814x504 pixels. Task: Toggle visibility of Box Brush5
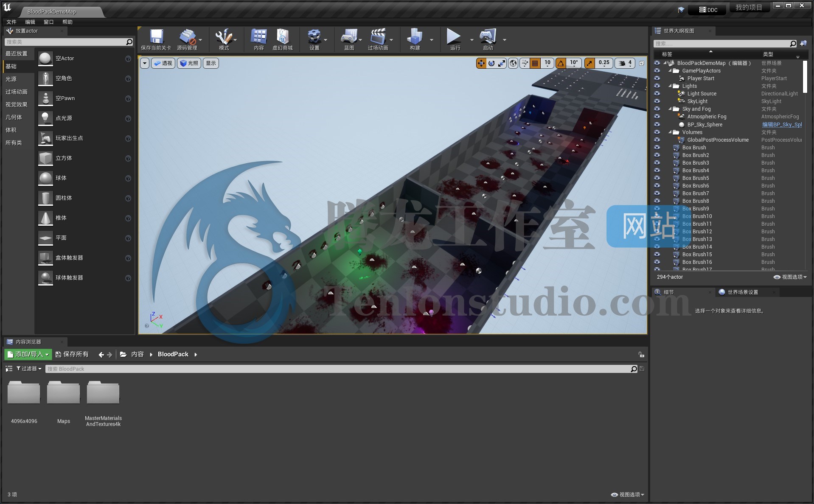pyautogui.click(x=657, y=178)
